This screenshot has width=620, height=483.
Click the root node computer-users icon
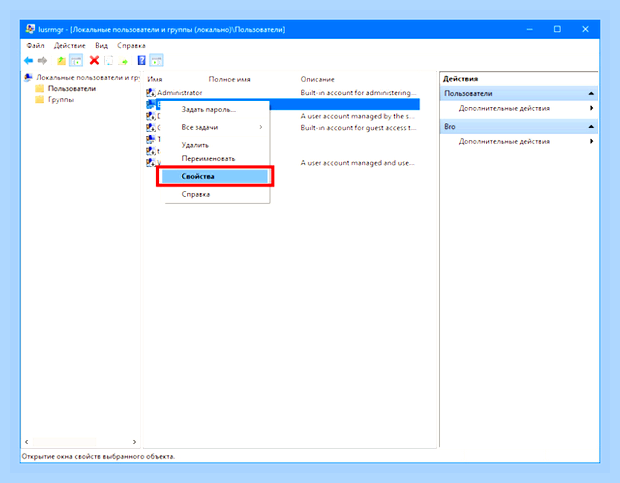[28, 77]
